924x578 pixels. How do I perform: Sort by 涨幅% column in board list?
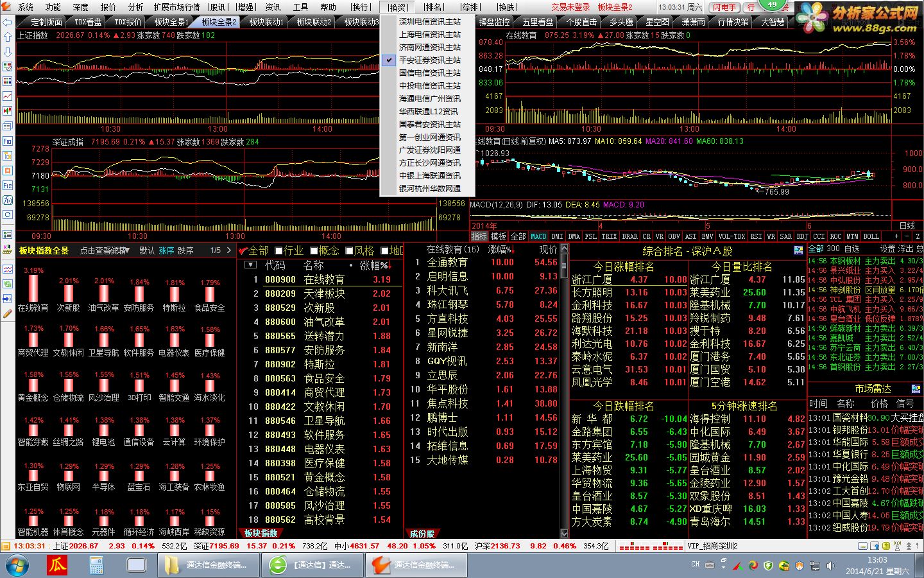tap(375, 265)
